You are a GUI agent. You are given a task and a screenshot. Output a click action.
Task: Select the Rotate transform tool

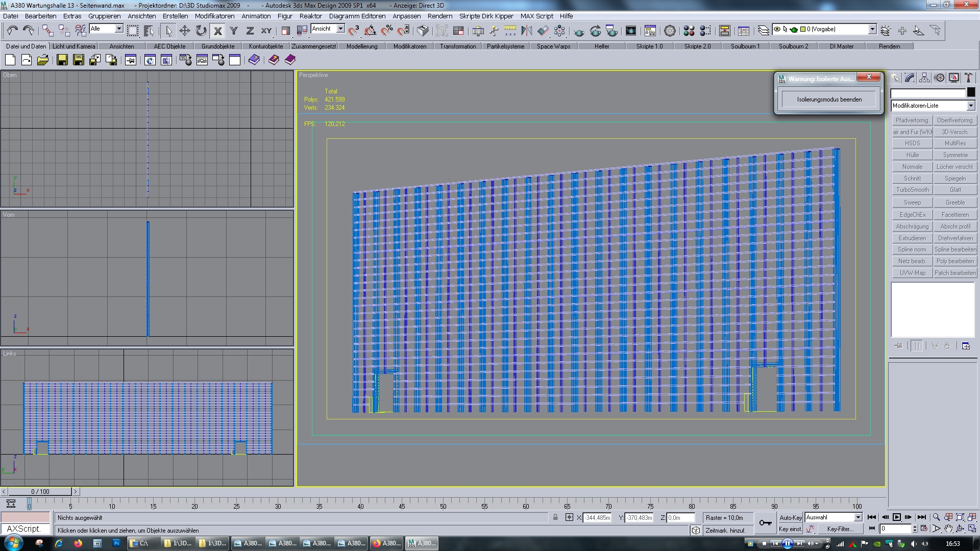[x=201, y=31]
